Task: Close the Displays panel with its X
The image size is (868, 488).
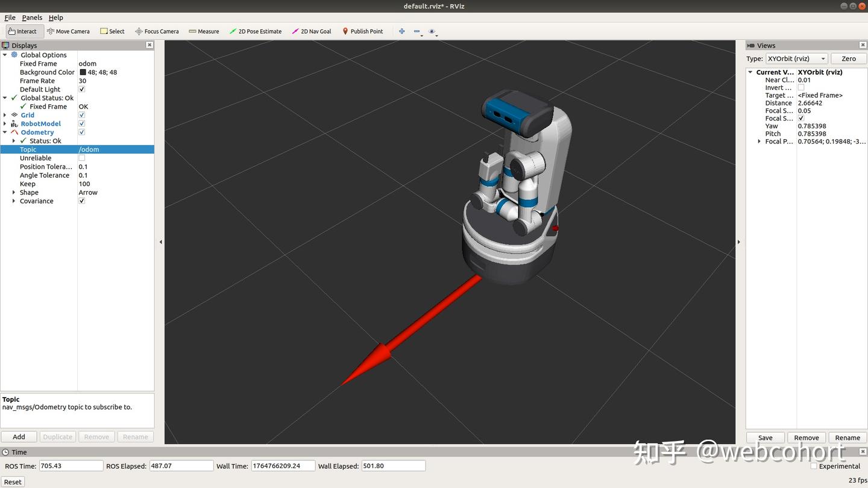Action: (x=149, y=45)
